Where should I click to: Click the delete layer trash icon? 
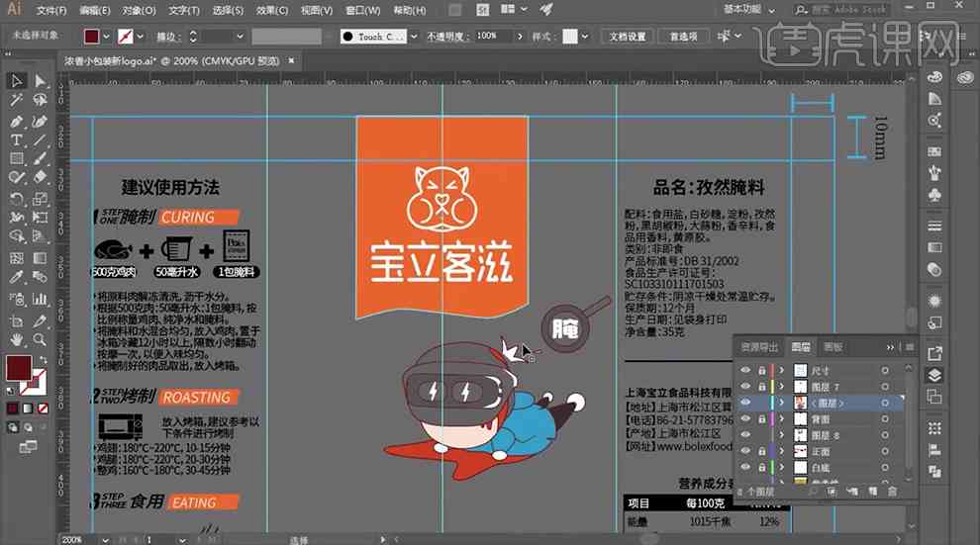tap(893, 492)
